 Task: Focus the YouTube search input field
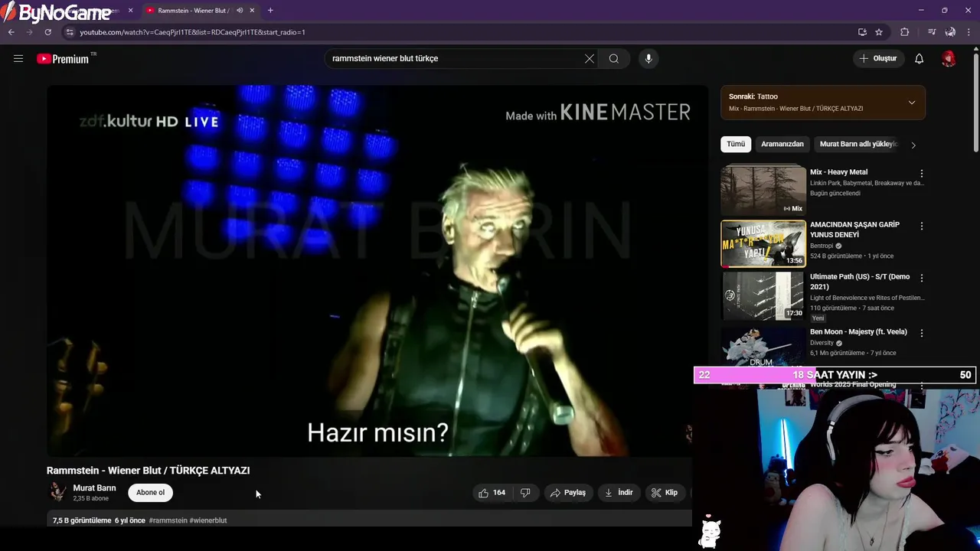[x=456, y=58]
